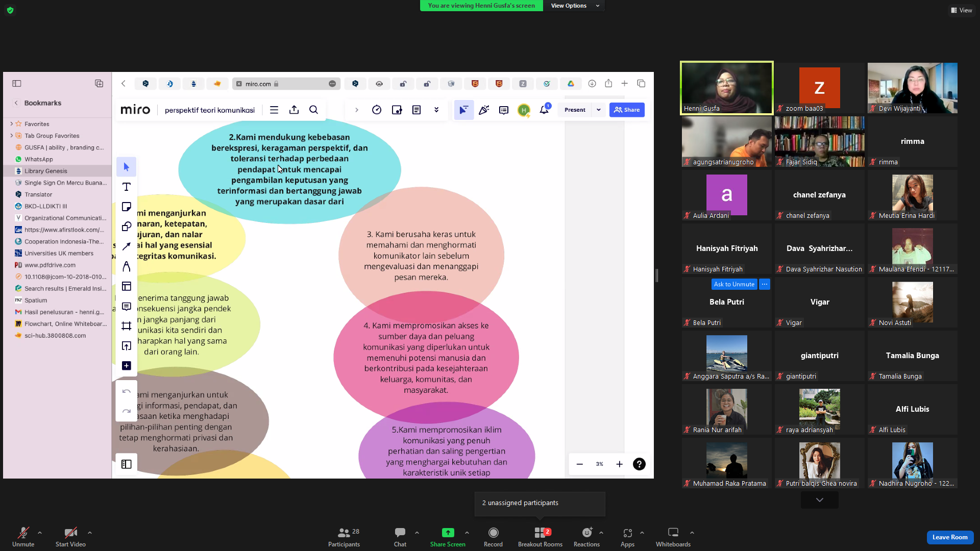Open Miro reactions confetti icon
The height and width of the screenshot is (551, 980).
[x=484, y=110]
